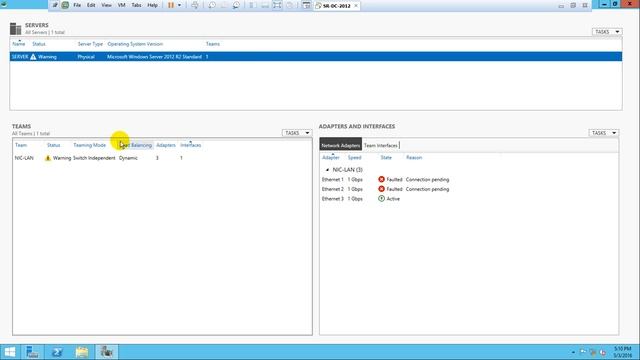The image size is (640, 360).
Task: Click the Windows Start button
Action: click(x=10, y=352)
